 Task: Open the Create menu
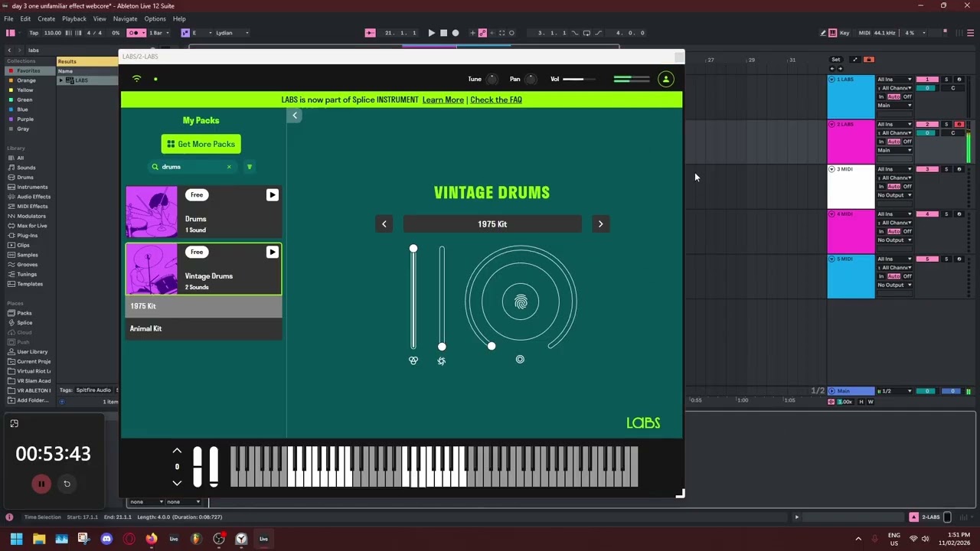point(46,18)
